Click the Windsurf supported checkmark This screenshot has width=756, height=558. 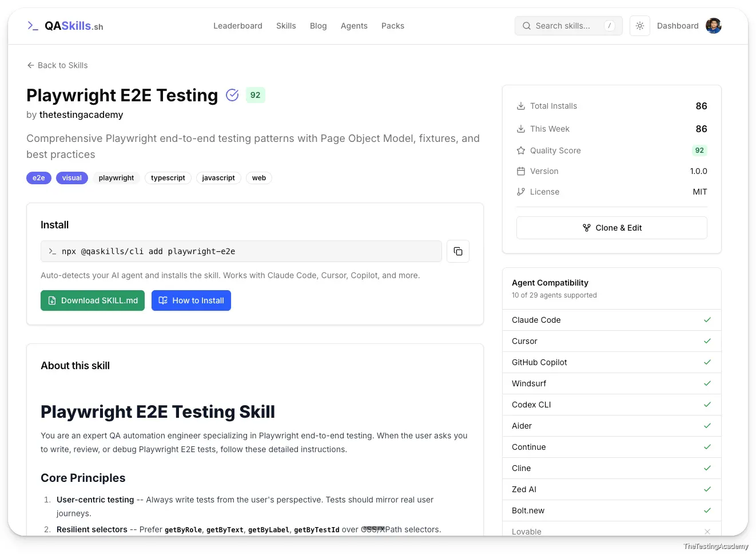click(707, 383)
